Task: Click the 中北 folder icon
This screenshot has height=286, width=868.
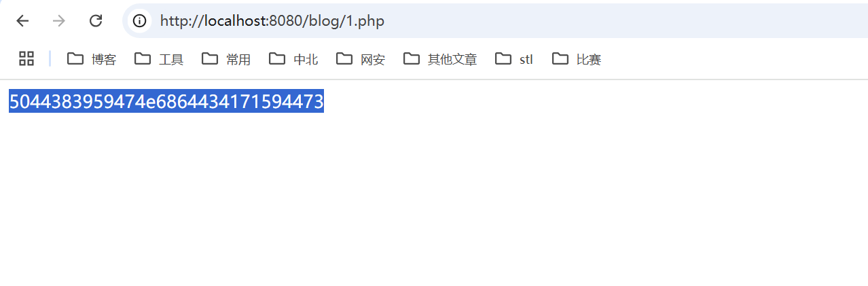Action: click(x=276, y=58)
